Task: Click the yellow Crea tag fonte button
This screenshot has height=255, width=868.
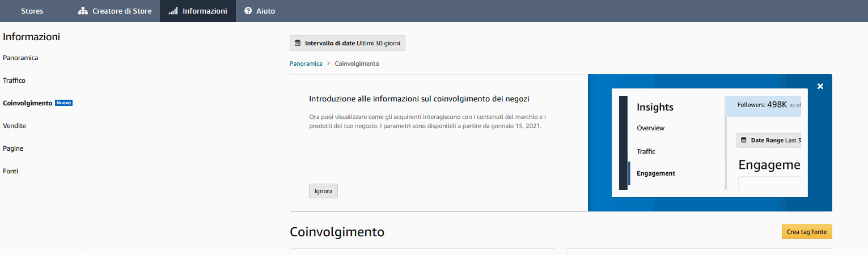Action: coord(806,232)
